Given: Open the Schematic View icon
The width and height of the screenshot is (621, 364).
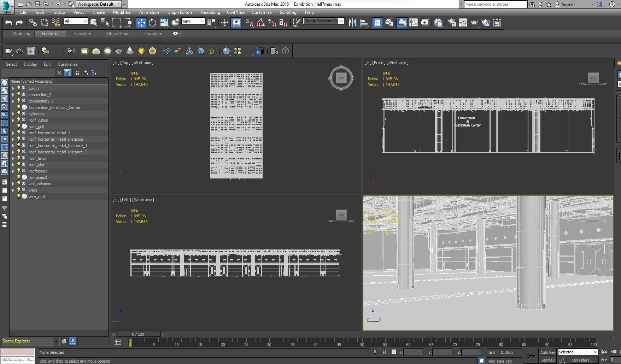Looking at the screenshot, I should click(425, 23).
